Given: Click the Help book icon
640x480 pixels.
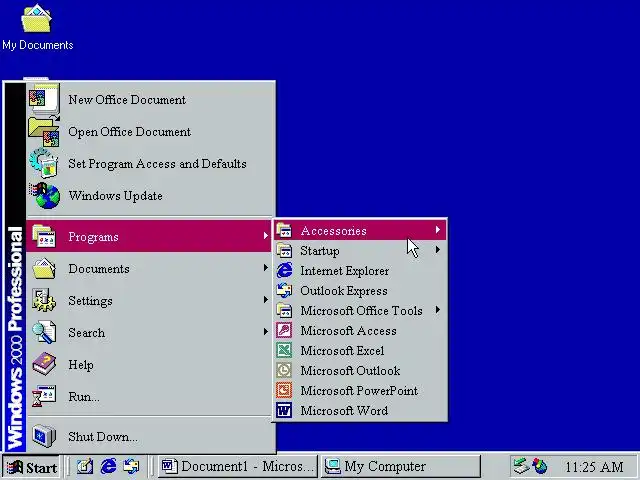Looking at the screenshot, I should pyautogui.click(x=44, y=364).
